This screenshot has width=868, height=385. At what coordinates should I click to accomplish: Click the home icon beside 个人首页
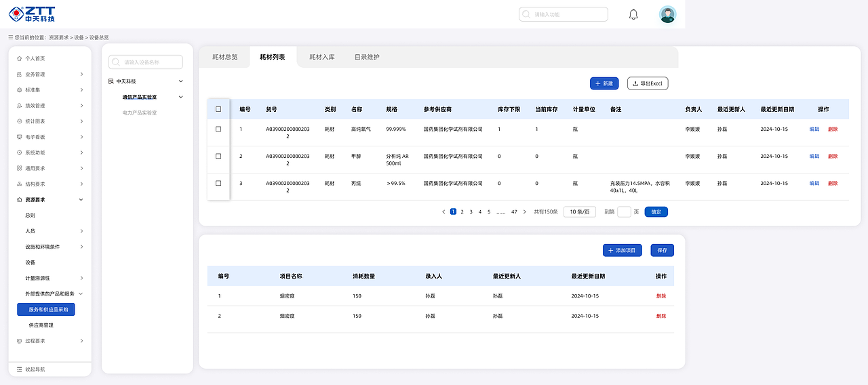(x=19, y=58)
